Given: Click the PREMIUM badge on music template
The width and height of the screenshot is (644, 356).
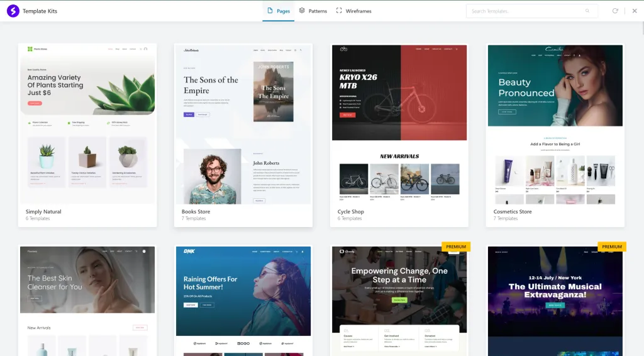Looking at the screenshot, I should tap(611, 247).
